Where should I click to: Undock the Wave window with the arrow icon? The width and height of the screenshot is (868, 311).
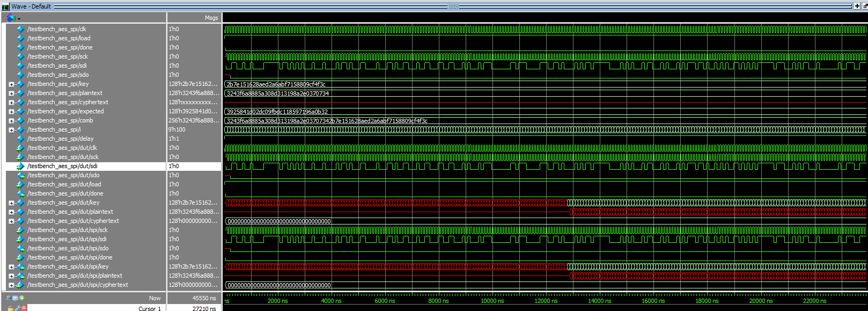click(865, 6)
